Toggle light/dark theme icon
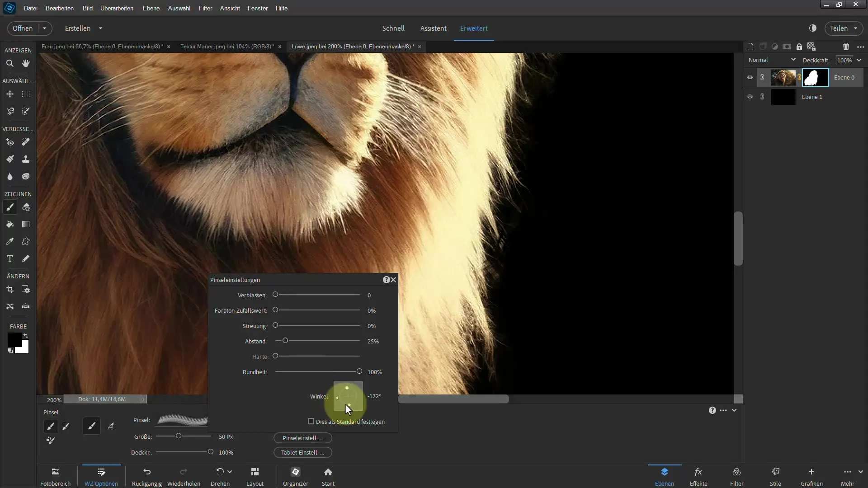Image resolution: width=868 pixels, height=488 pixels. pos(813,28)
